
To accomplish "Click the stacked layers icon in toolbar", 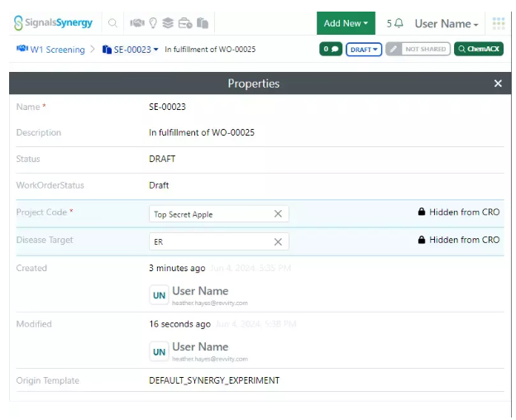I will click(x=168, y=23).
